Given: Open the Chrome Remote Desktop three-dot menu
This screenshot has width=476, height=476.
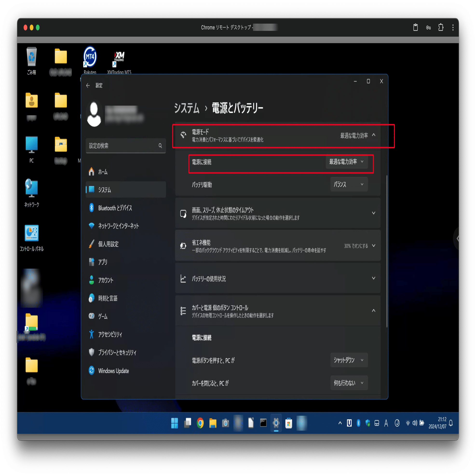Looking at the screenshot, I should [453, 27].
